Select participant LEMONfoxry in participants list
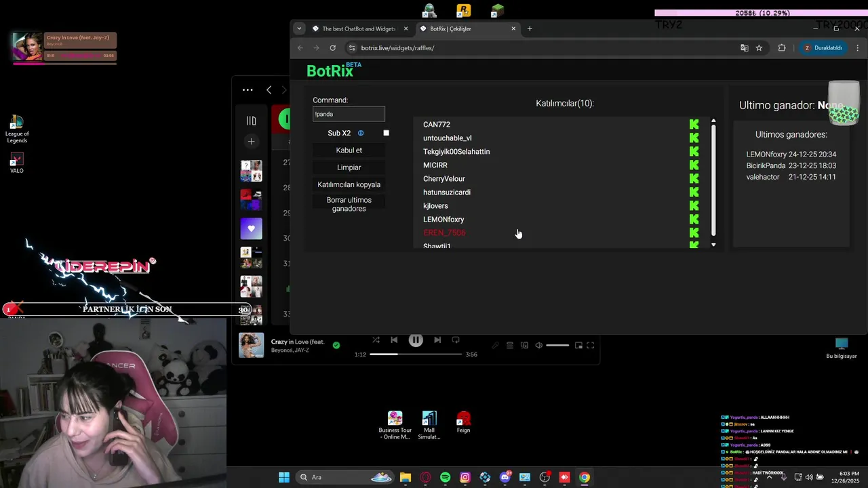Viewport: 868px width, 488px height. [x=443, y=220]
